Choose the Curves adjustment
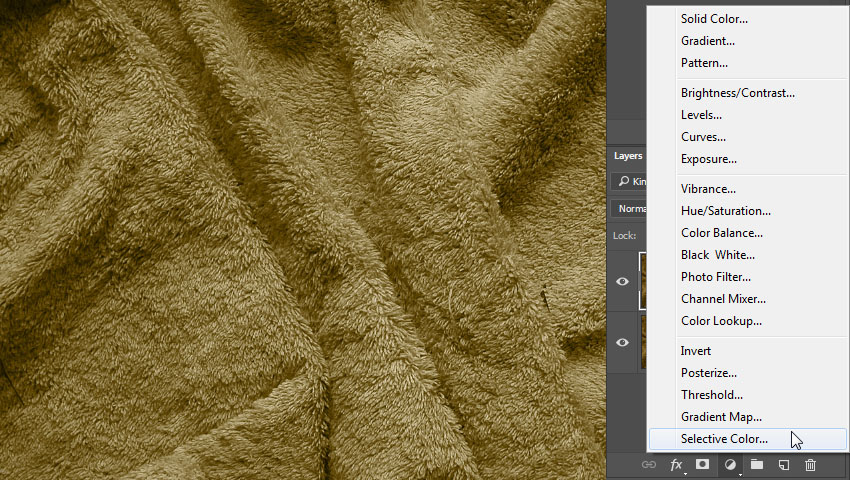Screen dimensions: 850x480 703,137
